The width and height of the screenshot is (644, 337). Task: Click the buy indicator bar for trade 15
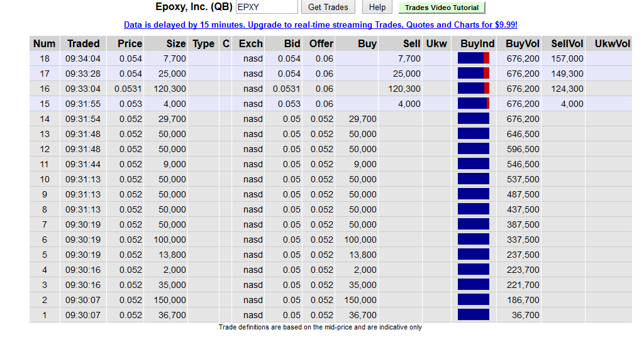(x=474, y=104)
